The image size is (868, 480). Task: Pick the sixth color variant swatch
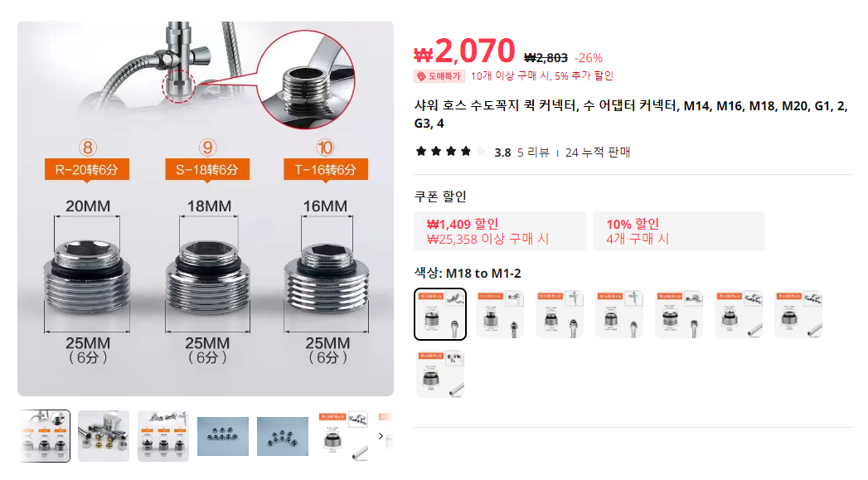coord(739,314)
